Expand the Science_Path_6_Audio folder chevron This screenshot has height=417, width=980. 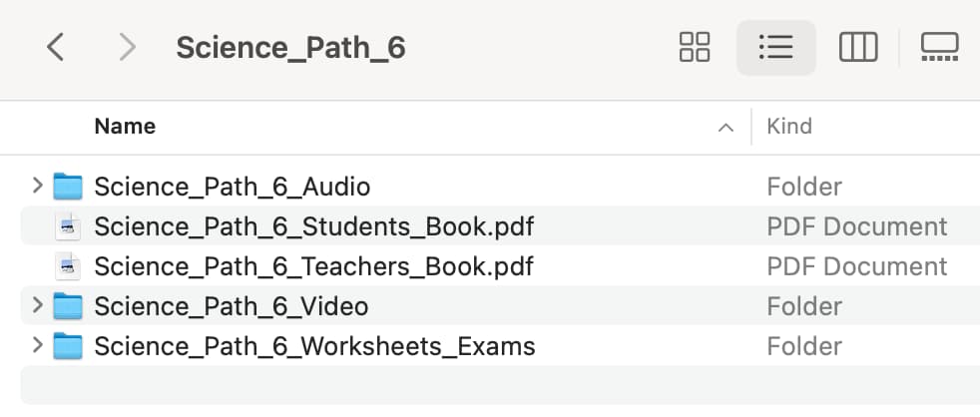38,186
